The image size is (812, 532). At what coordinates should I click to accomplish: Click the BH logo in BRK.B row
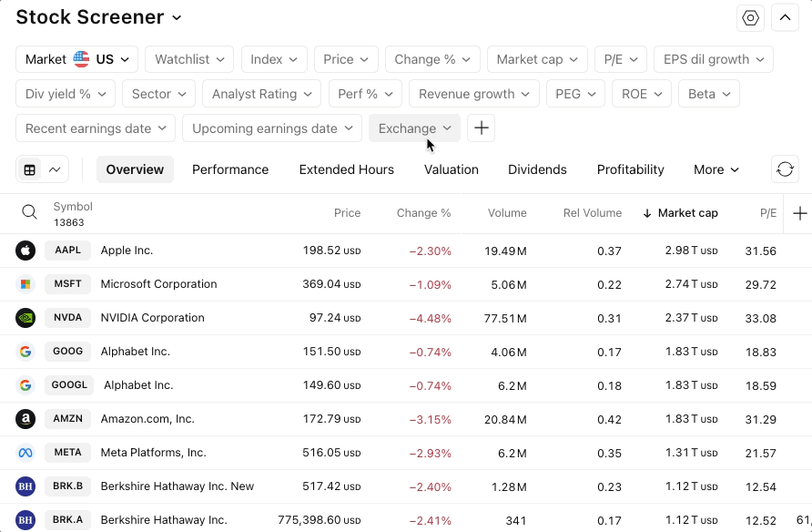[x=25, y=486]
